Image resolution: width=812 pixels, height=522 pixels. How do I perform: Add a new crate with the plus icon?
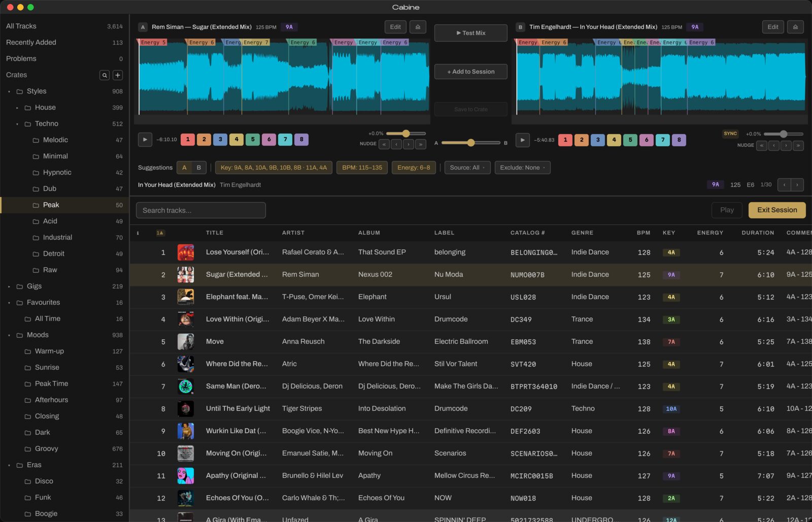coord(118,75)
